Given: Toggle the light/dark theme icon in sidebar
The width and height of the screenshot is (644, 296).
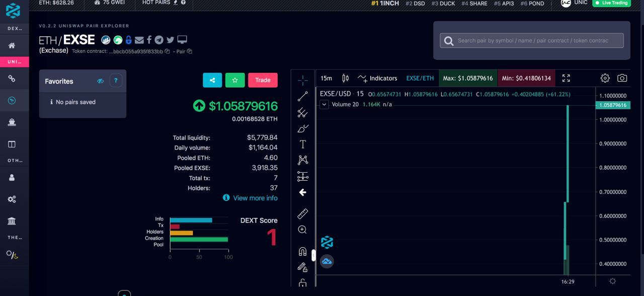Looking at the screenshot, I should tap(12, 255).
